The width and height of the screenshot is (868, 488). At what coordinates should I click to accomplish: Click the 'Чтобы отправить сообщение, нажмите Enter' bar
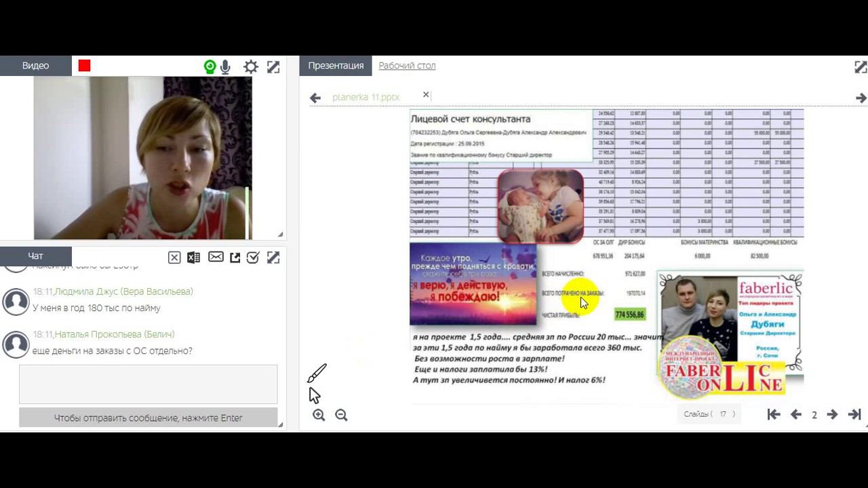(x=148, y=418)
